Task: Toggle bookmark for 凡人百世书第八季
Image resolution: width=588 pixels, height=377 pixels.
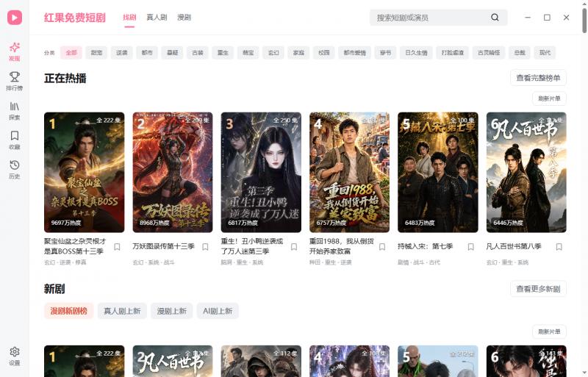Action: point(559,246)
